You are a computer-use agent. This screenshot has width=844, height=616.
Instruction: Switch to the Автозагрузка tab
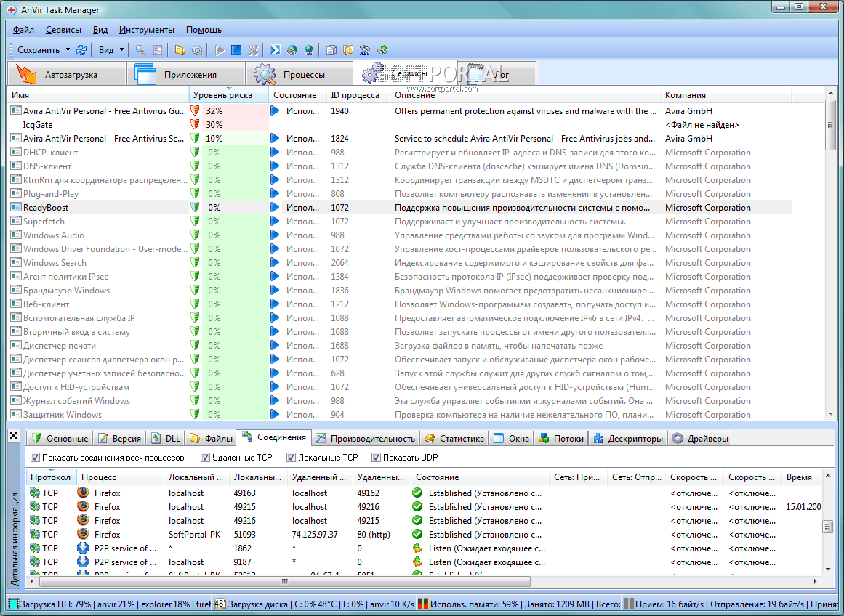(66, 75)
